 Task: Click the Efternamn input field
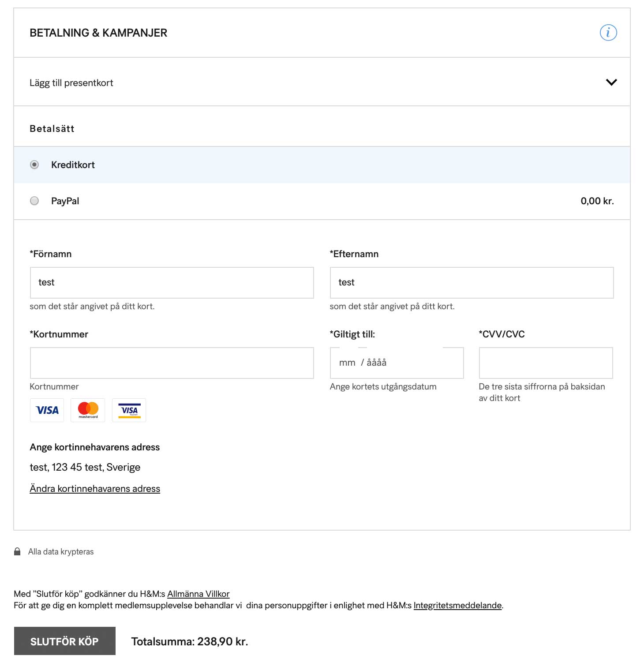(472, 283)
